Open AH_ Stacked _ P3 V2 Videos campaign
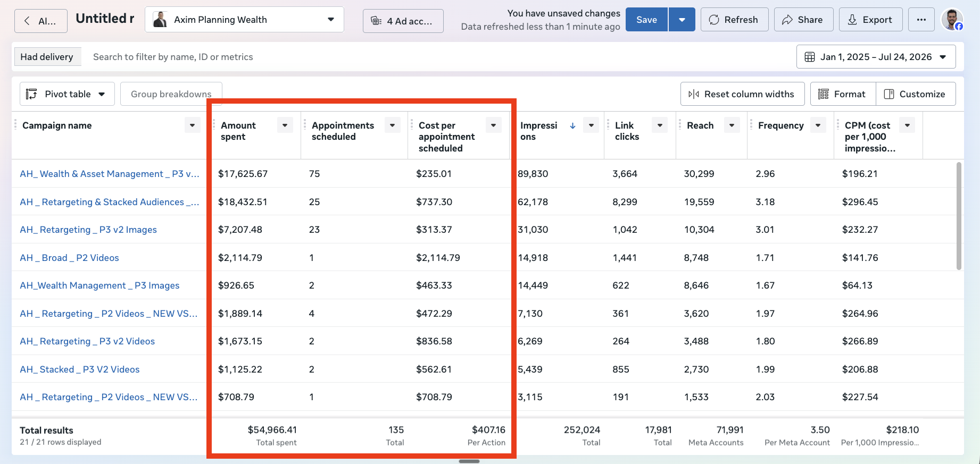 click(80, 369)
